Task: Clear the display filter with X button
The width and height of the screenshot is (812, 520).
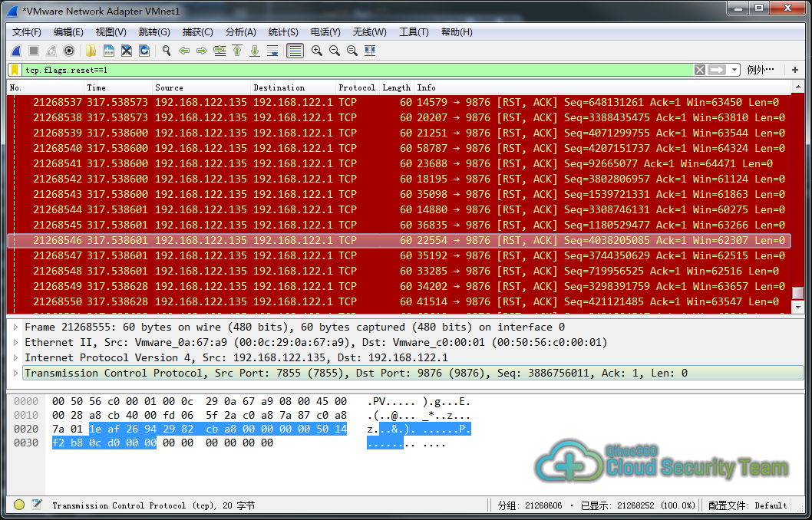Action: click(x=699, y=70)
